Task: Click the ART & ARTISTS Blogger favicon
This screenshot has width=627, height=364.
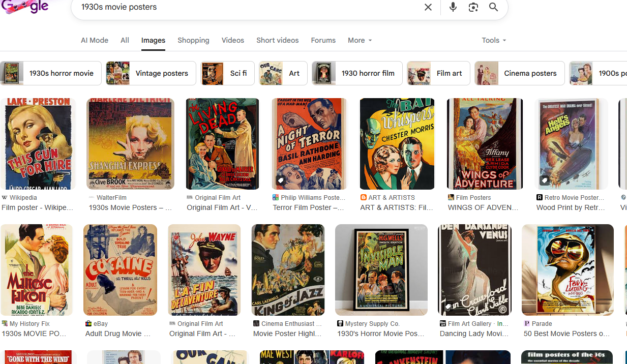Action: point(363,197)
